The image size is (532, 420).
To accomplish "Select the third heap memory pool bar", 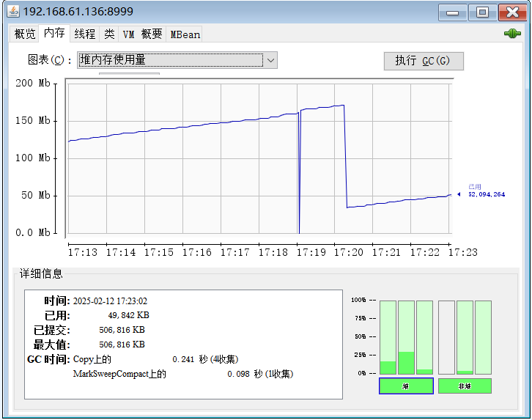I will pos(424,337).
